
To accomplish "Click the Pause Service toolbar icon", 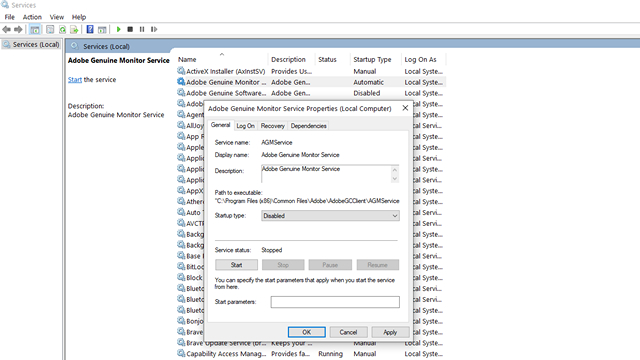I will tap(142, 29).
